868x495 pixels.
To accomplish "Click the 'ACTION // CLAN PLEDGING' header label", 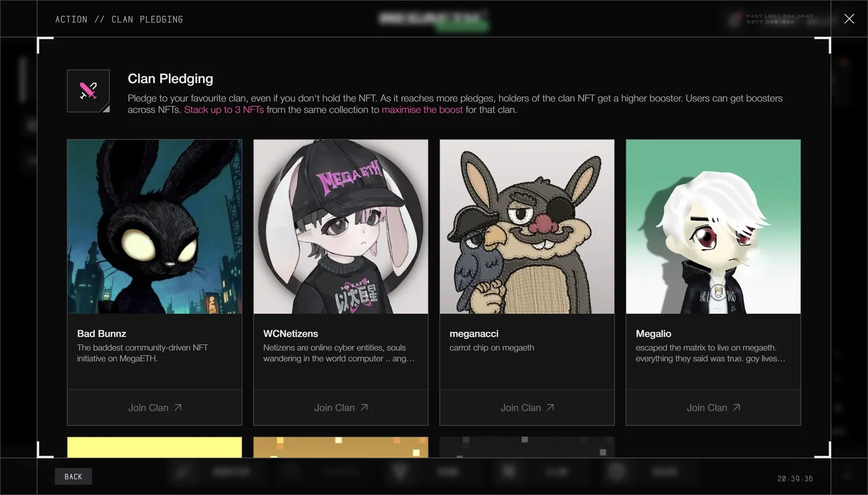I will pos(119,20).
